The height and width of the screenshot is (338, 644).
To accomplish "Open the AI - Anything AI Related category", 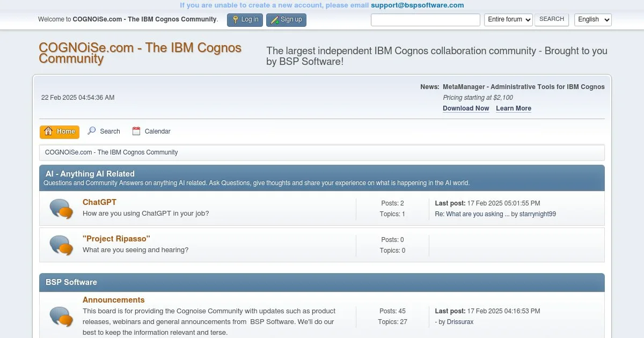I will tap(90, 174).
